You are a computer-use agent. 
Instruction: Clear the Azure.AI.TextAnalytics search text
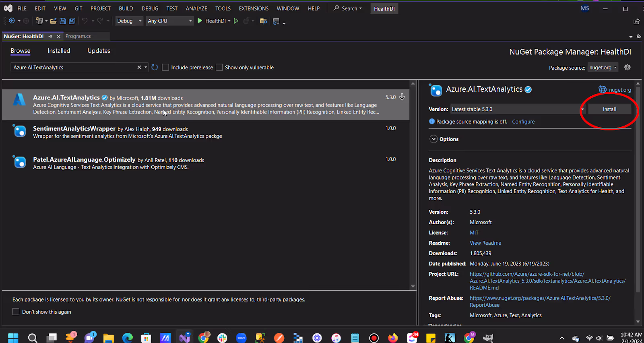[x=139, y=67]
